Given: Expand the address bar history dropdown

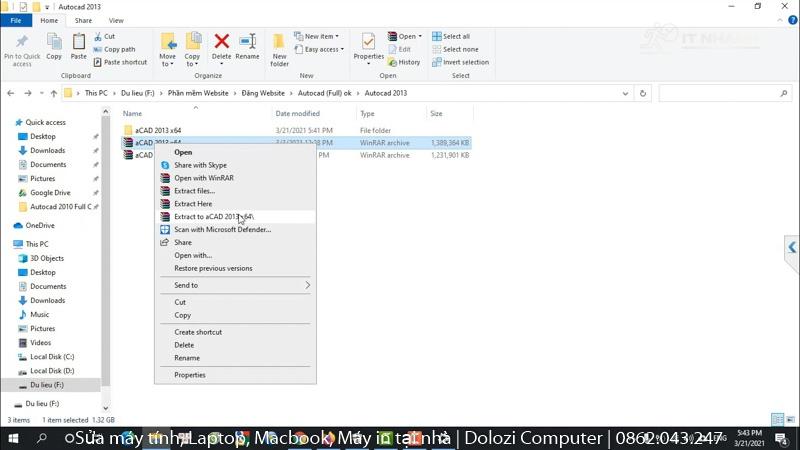Looking at the screenshot, I should click(625, 93).
